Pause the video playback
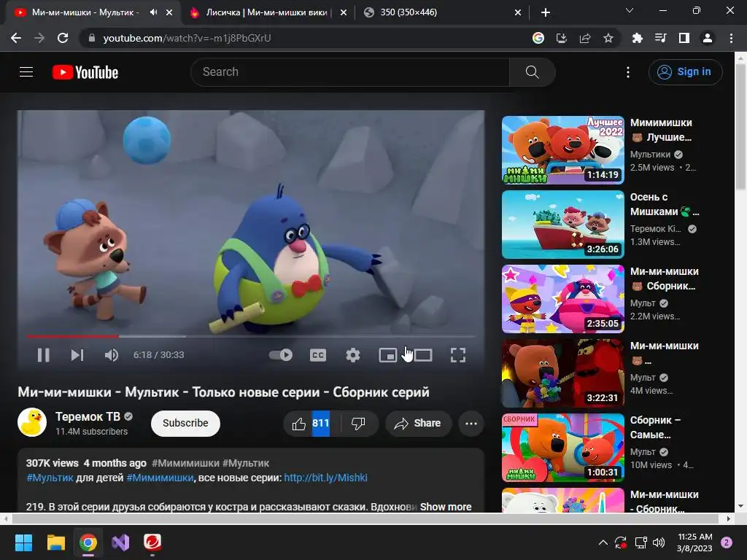The image size is (747, 560). click(43, 355)
